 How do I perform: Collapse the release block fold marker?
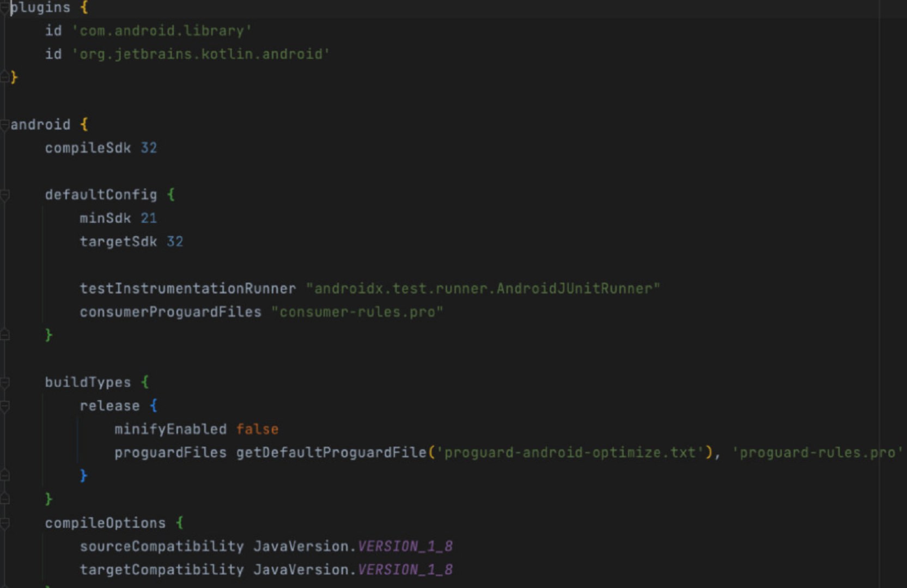click(4, 405)
